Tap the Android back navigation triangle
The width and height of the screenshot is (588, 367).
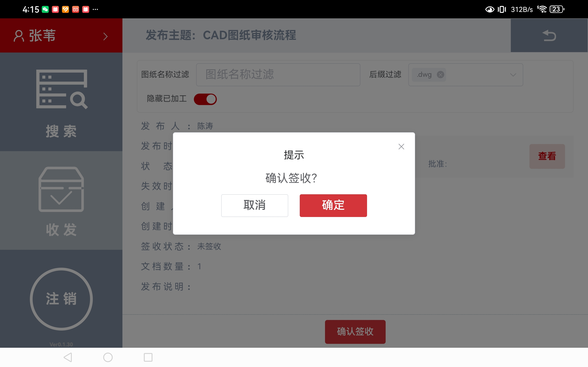[68, 357]
